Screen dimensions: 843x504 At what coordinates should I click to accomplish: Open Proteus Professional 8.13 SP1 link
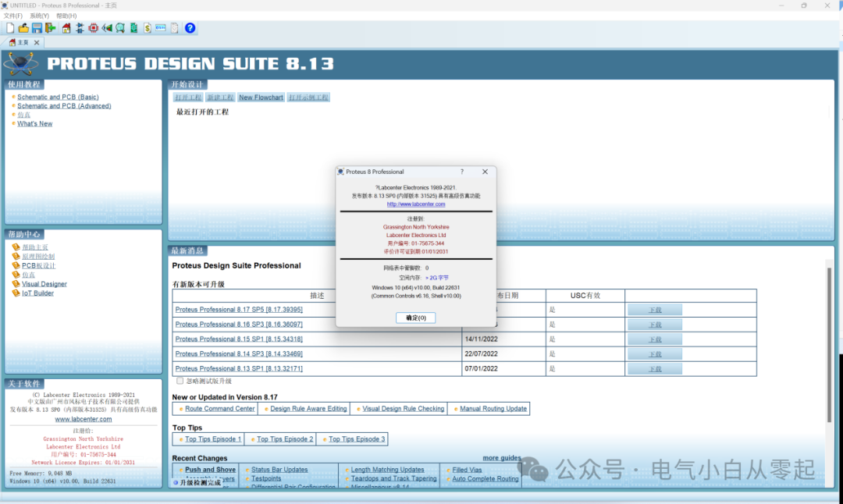tap(239, 368)
